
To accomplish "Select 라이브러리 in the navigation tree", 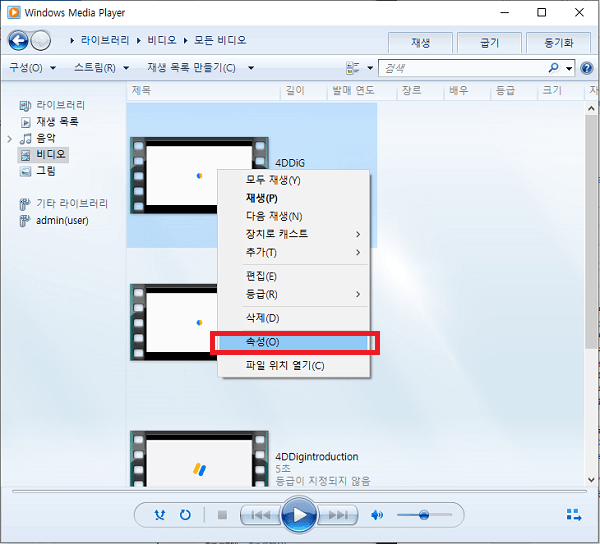I will 60,105.
